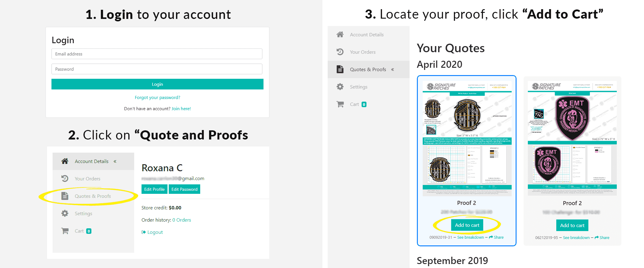
Task: Click the Cart icon in right panel sidebar
Action: pyautogui.click(x=340, y=104)
